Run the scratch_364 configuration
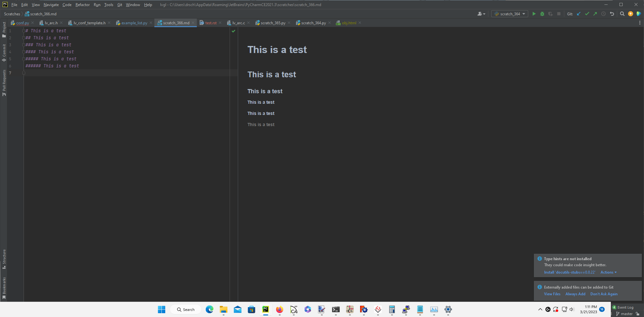This screenshot has height=317, width=644. click(x=534, y=14)
